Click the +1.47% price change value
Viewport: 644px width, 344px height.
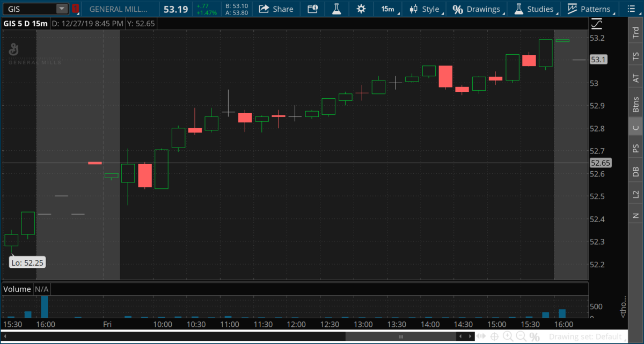coord(207,12)
